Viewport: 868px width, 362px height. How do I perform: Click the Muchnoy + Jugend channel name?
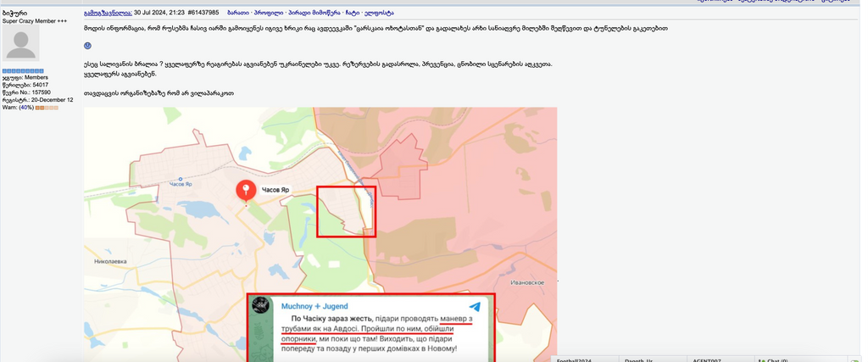(314, 306)
